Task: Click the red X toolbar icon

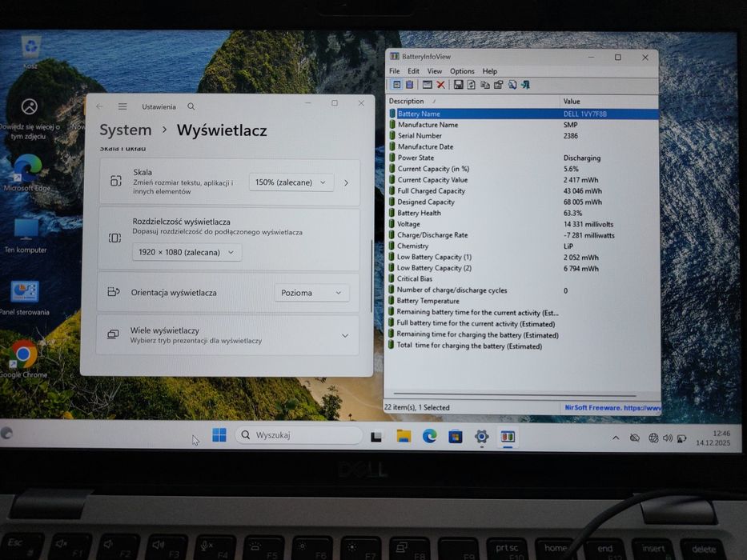Action: tap(440, 85)
